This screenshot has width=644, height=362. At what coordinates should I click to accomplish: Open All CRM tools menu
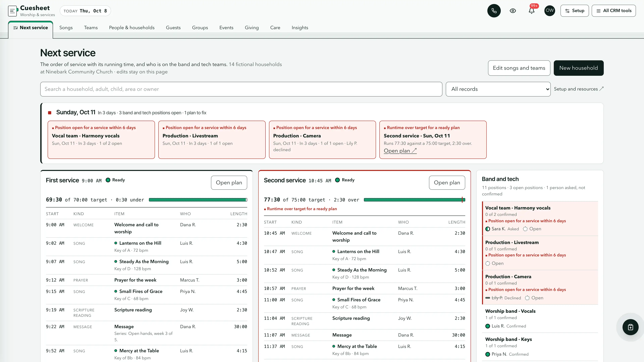[x=613, y=11]
